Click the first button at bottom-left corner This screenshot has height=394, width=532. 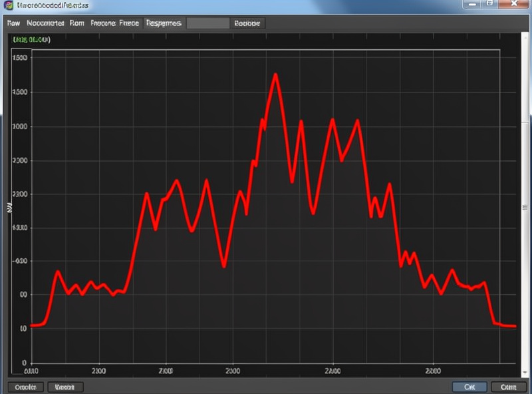[x=25, y=387]
